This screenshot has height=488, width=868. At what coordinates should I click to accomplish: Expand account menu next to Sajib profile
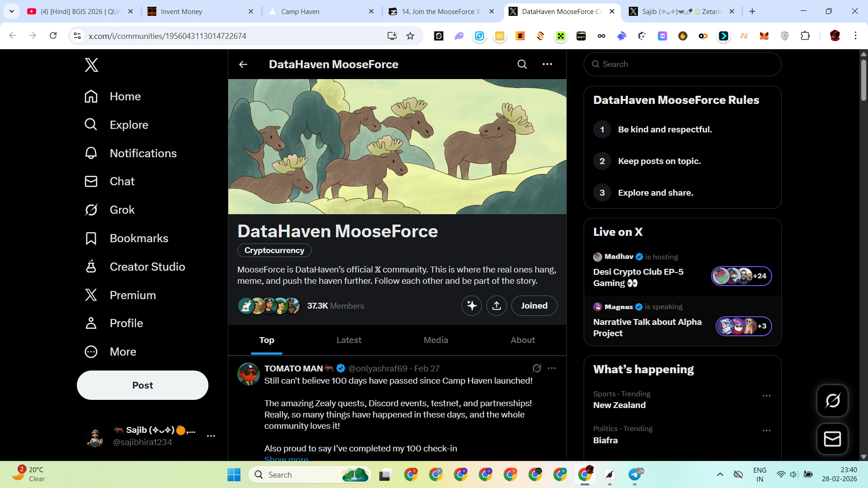(211, 436)
